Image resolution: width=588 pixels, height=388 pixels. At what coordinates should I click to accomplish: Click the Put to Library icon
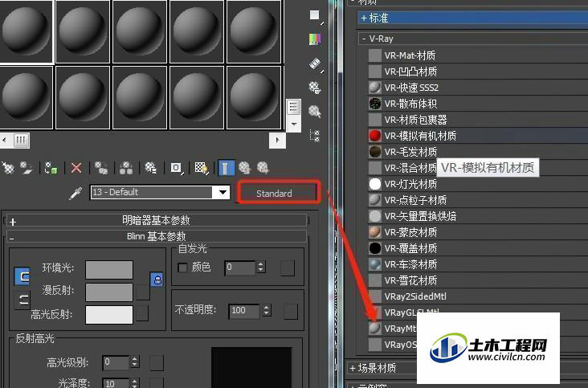(151, 168)
